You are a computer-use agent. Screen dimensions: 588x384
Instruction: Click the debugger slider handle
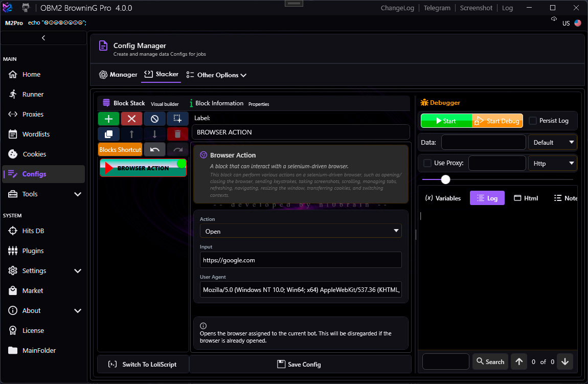pos(445,179)
